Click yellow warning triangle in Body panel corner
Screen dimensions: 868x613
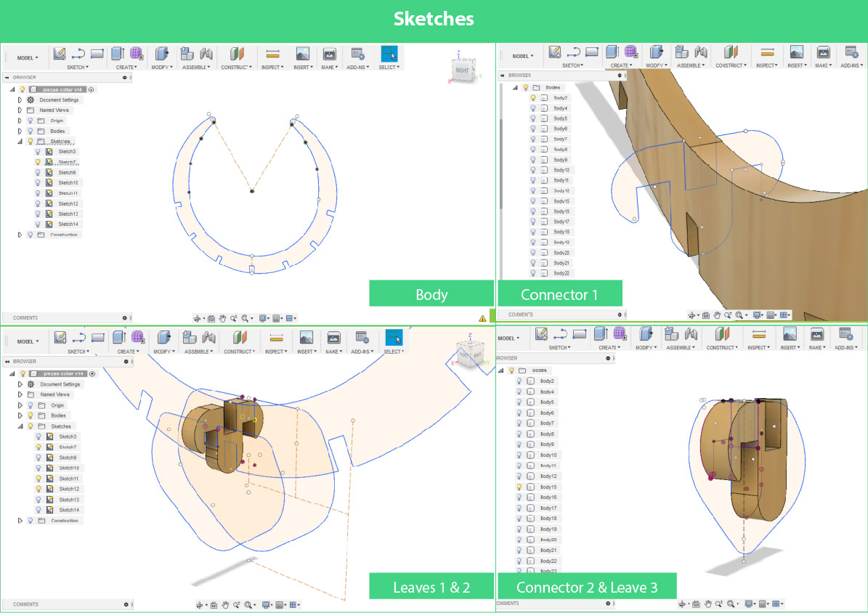click(x=483, y=318)
